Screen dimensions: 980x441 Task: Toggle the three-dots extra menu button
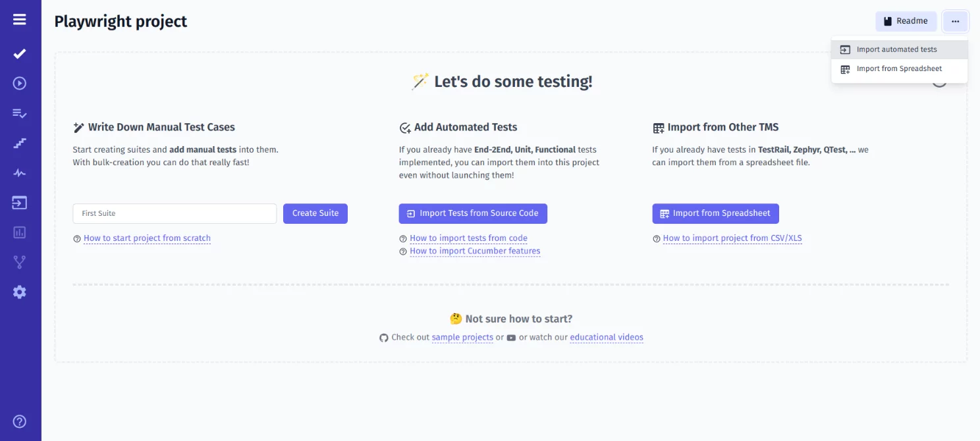[x=955, y=21]
